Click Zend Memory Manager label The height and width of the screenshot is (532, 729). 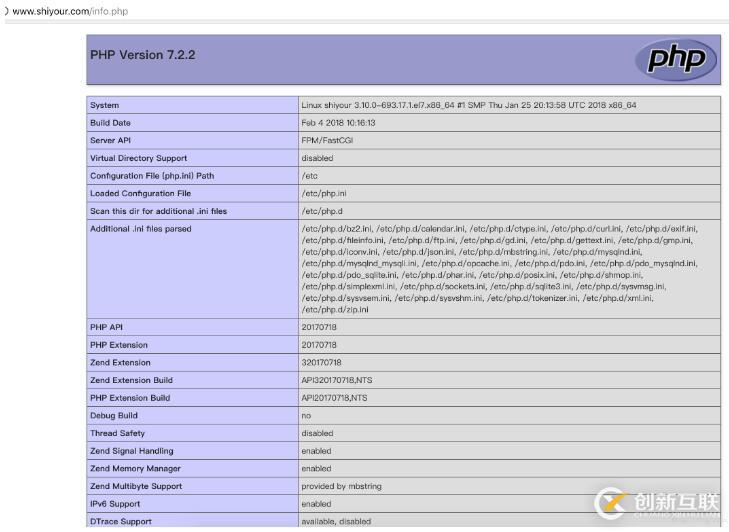coord(135,469)
